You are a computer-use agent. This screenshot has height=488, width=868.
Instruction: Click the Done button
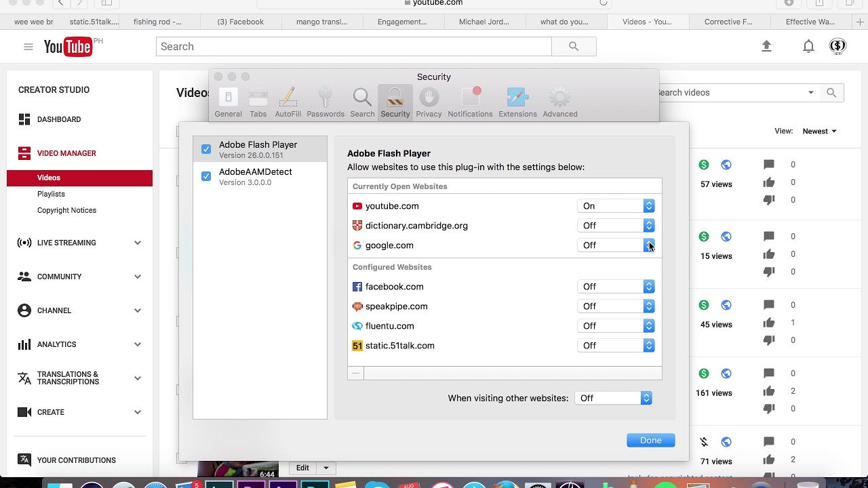pyautogui.click(x=650, y=441)
